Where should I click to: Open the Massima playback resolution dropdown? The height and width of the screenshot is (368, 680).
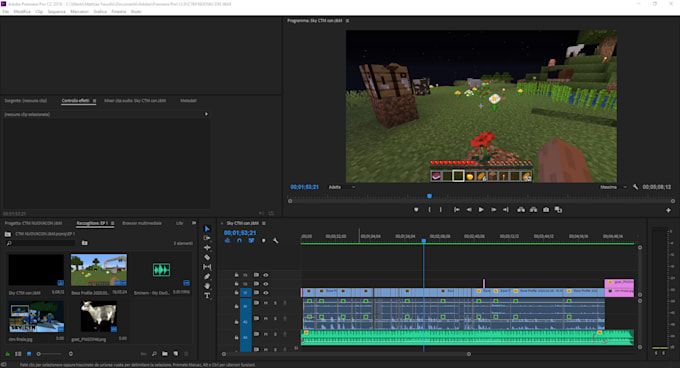pos(613,187)
